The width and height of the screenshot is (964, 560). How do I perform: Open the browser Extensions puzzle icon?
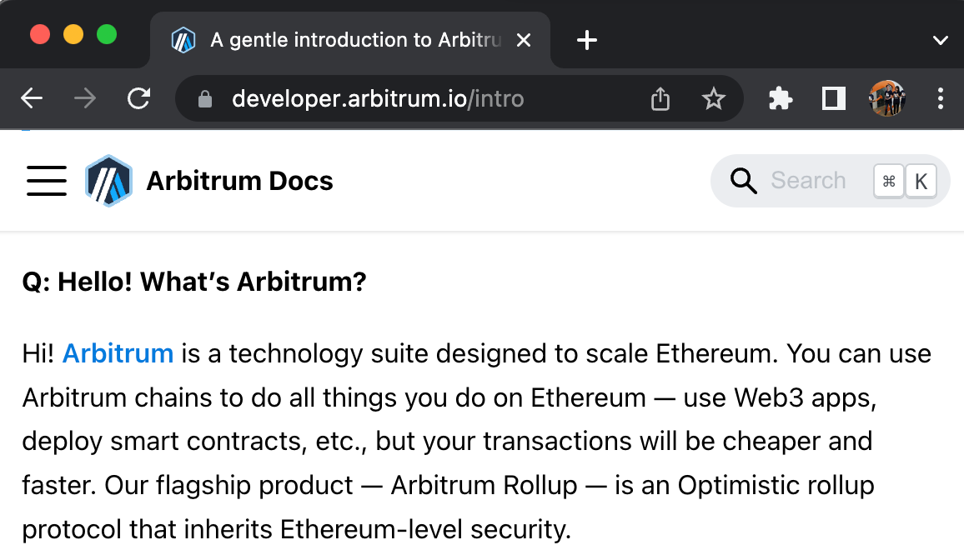tap(781, 99)
